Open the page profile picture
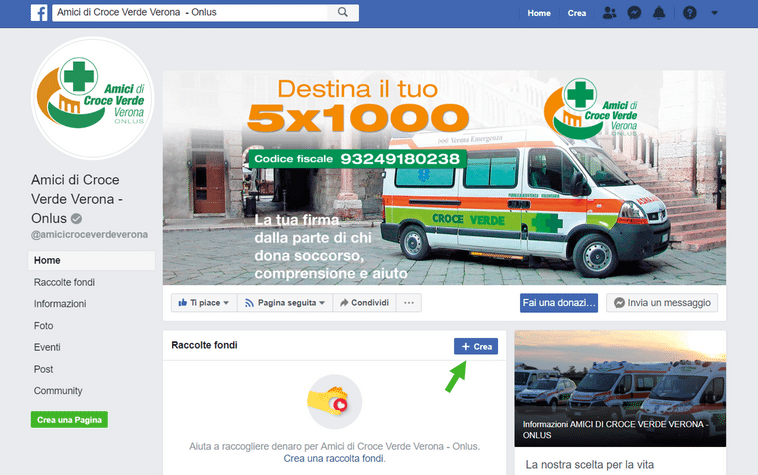 pos(92,98)
